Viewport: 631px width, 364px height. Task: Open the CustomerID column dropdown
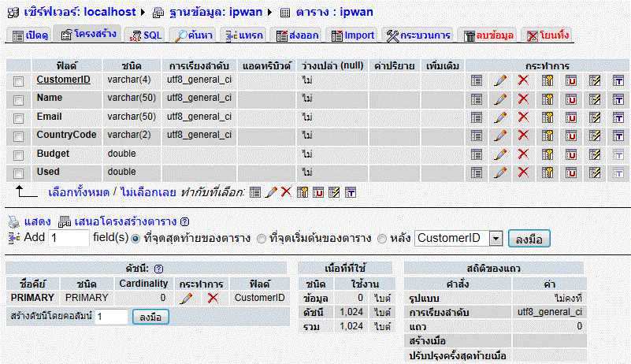click(x=495, y=238)
